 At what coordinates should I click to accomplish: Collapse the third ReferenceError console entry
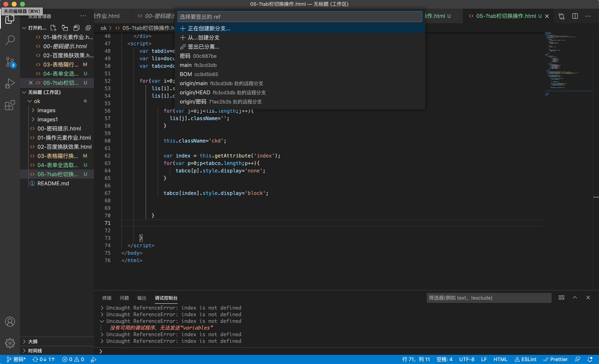click(x=102, y=321)
